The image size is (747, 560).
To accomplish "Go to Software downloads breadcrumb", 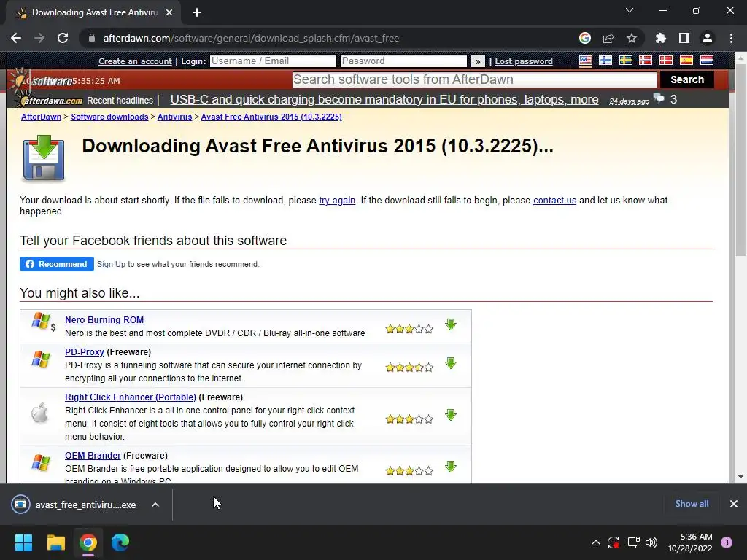I will coord(109,117).
